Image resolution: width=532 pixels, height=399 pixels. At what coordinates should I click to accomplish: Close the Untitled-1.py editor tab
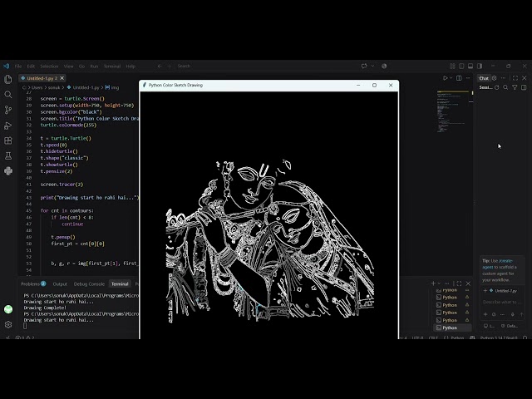[62, 78]
